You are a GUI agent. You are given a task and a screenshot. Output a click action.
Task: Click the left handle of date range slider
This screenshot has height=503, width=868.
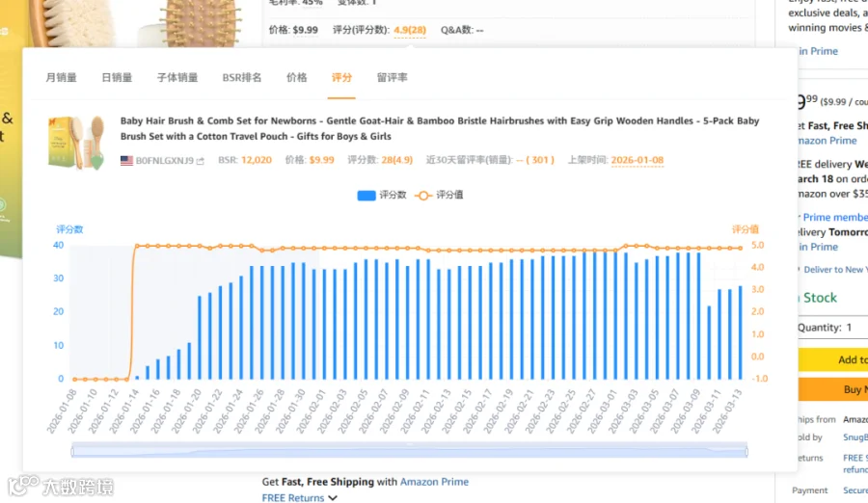[x=72, y=452]
